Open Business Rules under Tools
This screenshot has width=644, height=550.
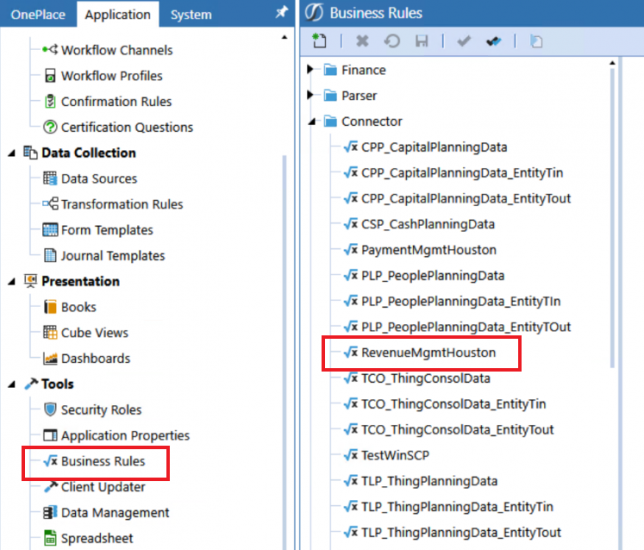(x=102, y=461)
